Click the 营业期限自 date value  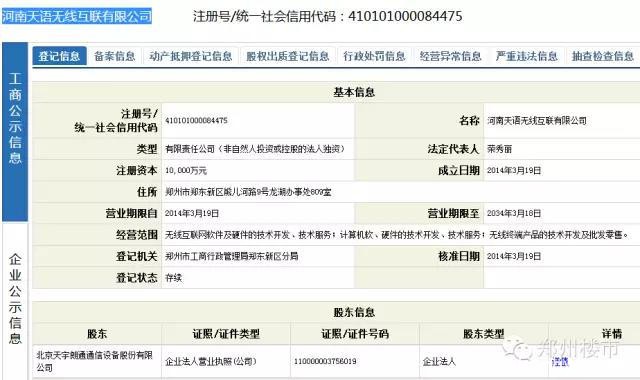(192, 213)
